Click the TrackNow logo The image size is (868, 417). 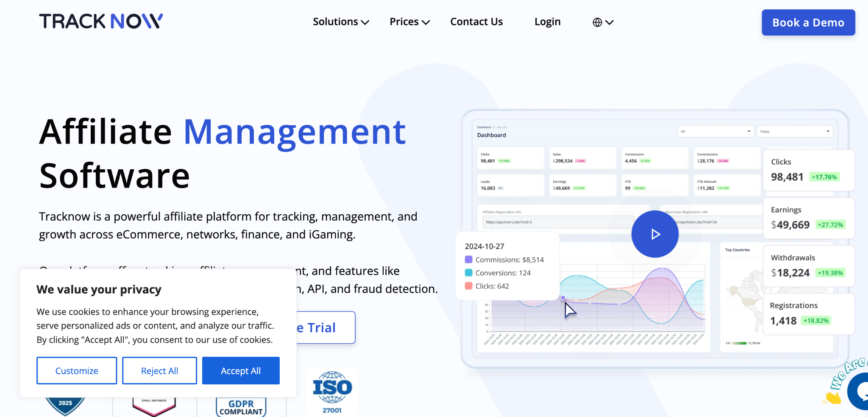[x=101, y=21]
